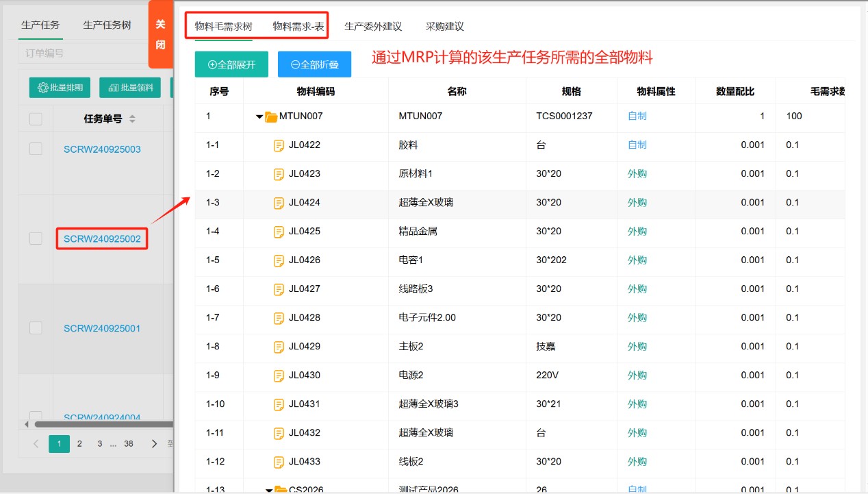The width and height of the screenshot is (868, 494).
Task: Open task link SCRW240925001
Action: pos(102,328)
